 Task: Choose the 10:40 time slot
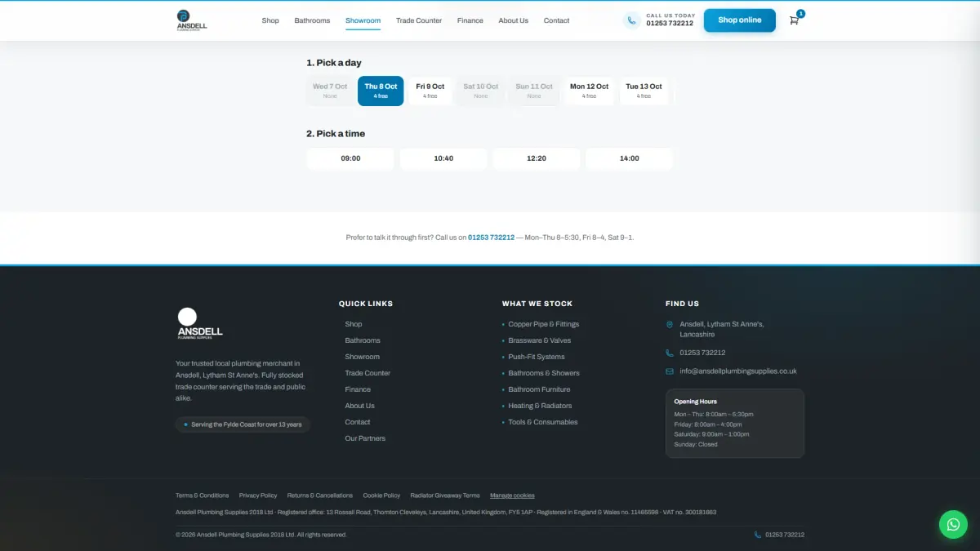click(443, 158)
